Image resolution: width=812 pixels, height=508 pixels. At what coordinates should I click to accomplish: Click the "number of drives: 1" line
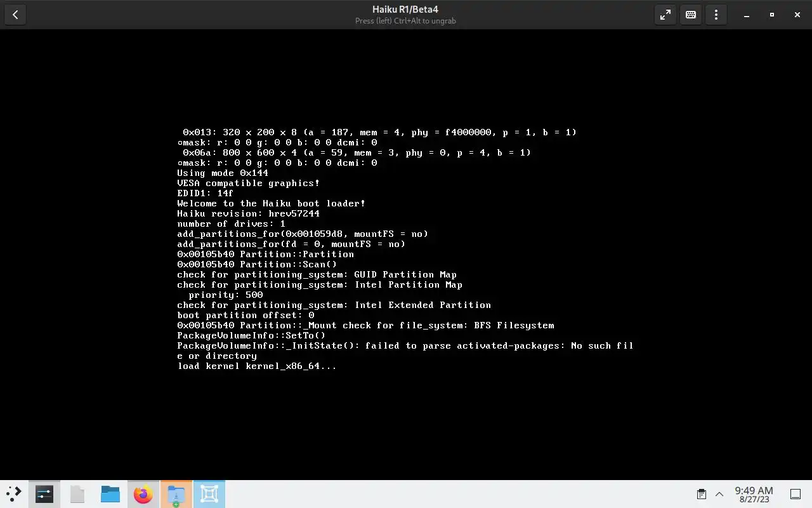click(x=232, y=224)
